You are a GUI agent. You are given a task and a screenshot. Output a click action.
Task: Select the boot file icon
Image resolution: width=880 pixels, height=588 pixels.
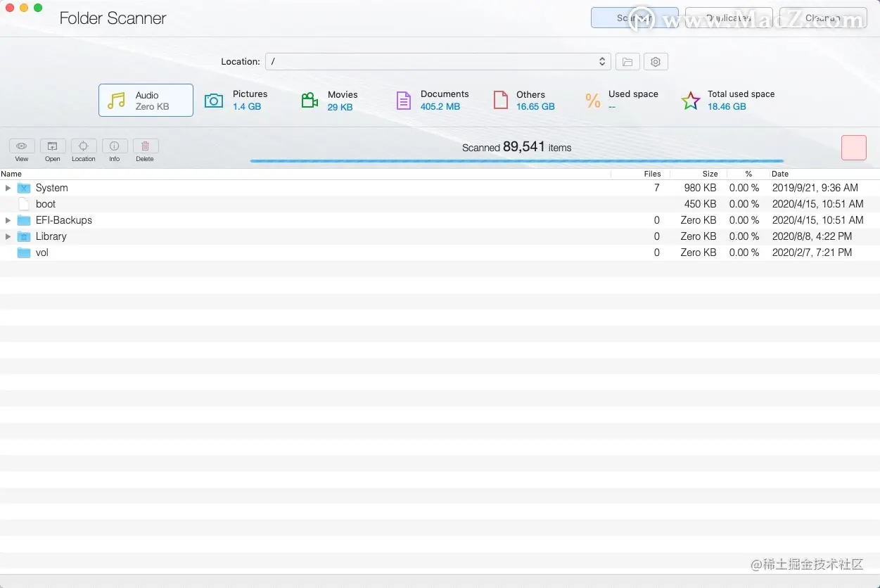click(24, 204)
